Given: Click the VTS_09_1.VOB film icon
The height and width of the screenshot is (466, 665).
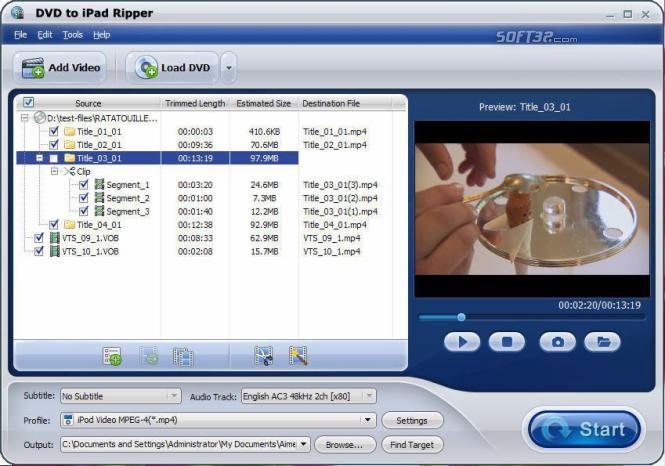Looking at the screenshot, I should [x=55, y=238].
